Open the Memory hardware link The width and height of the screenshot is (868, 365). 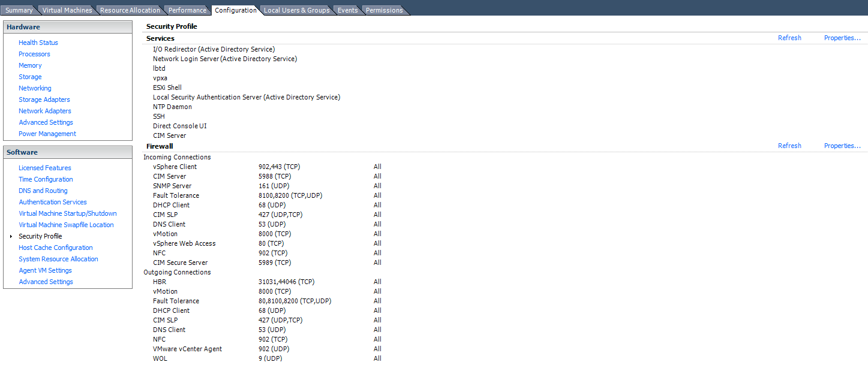(x=30, y=65)
